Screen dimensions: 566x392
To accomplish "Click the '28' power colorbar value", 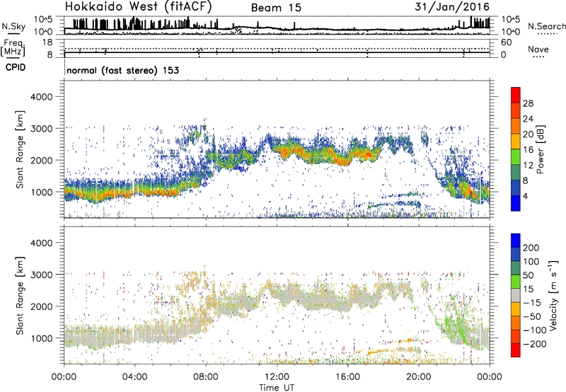I will click(x=528, y=103).
